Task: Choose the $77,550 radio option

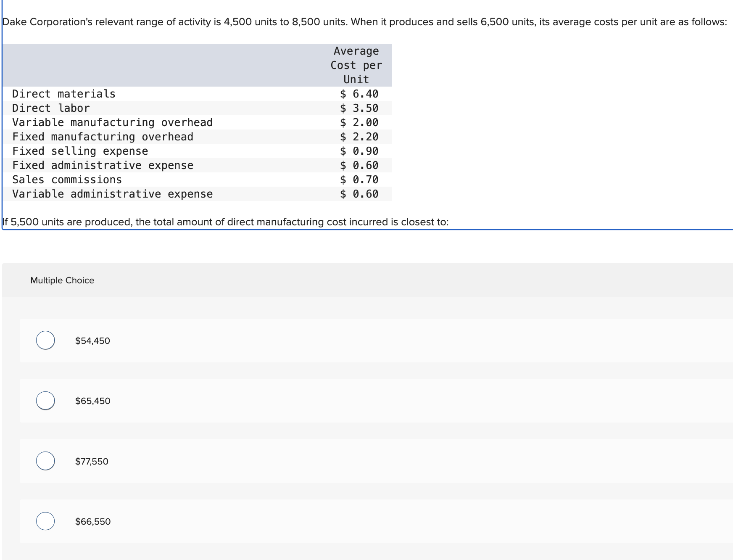Action: tap(45, 461)
